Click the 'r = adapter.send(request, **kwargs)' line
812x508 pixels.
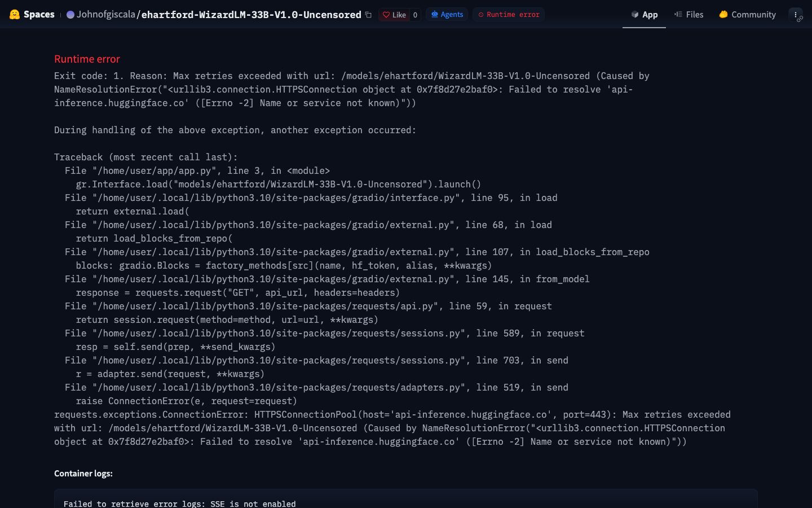[170, 374]
